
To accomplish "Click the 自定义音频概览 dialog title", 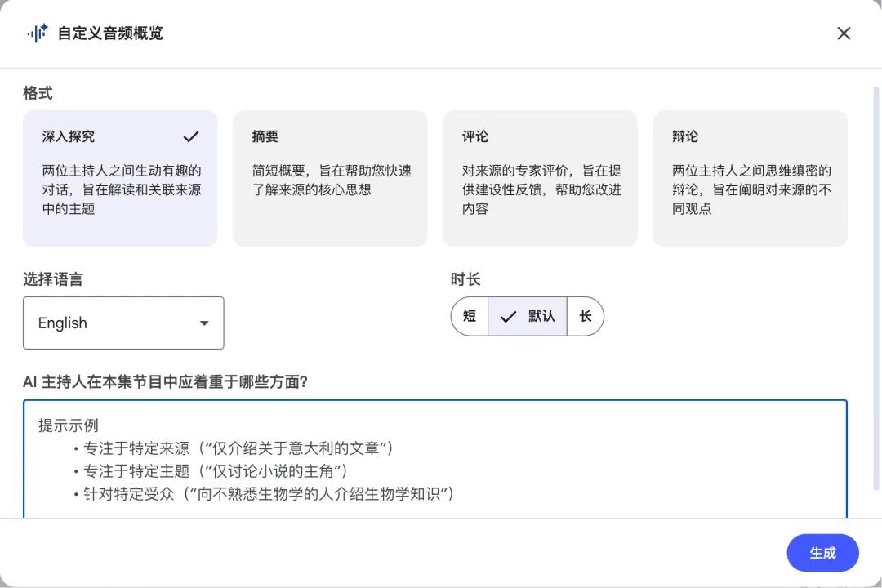I will tap(109, 33).
